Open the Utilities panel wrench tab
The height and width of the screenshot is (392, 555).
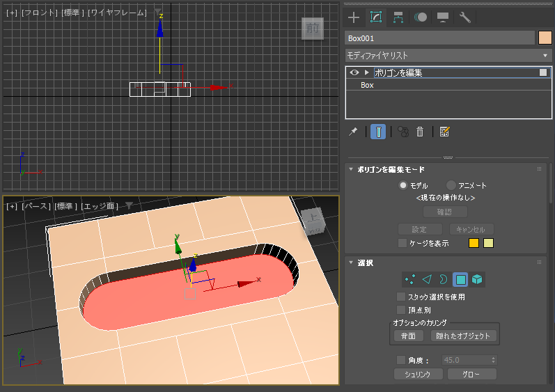(464, 17)
